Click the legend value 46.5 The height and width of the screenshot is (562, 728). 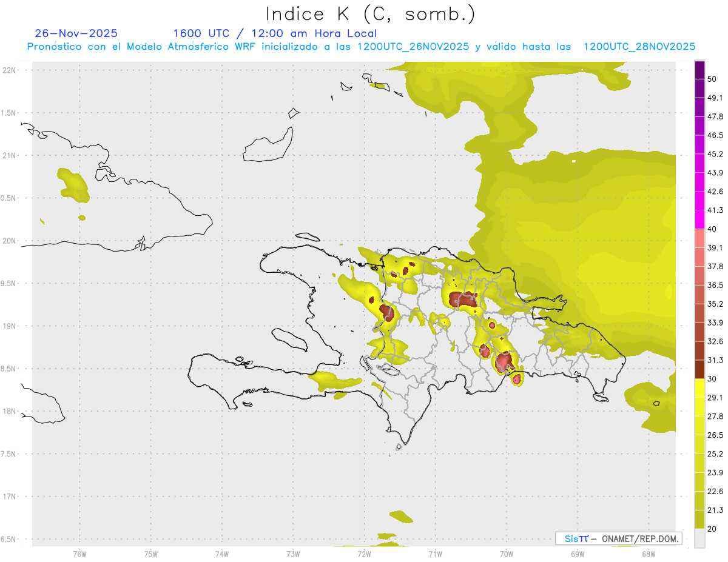[715, 135]
